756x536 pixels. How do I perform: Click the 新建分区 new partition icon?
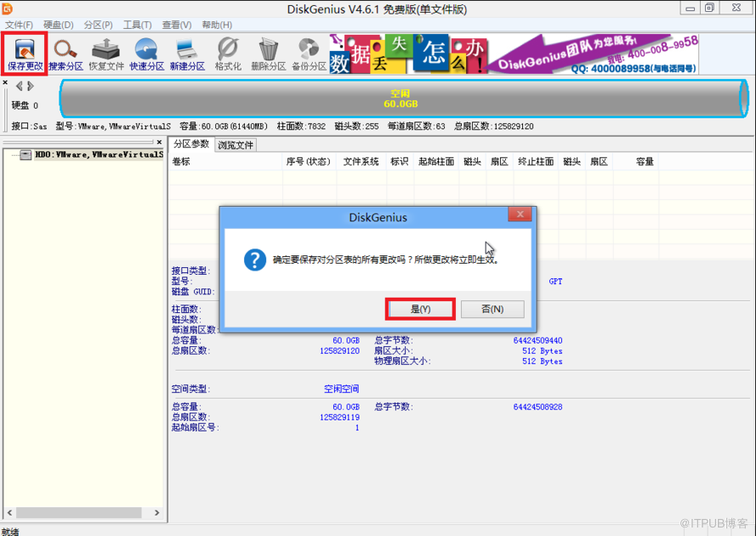click(x=187, y=54)
